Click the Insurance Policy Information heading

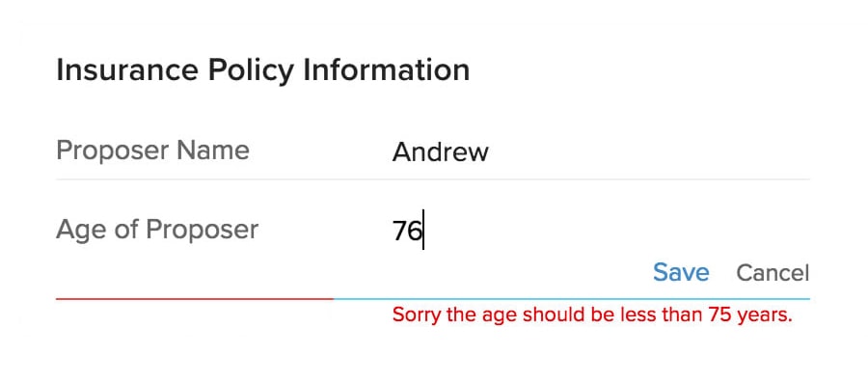[x=263, y=70]
